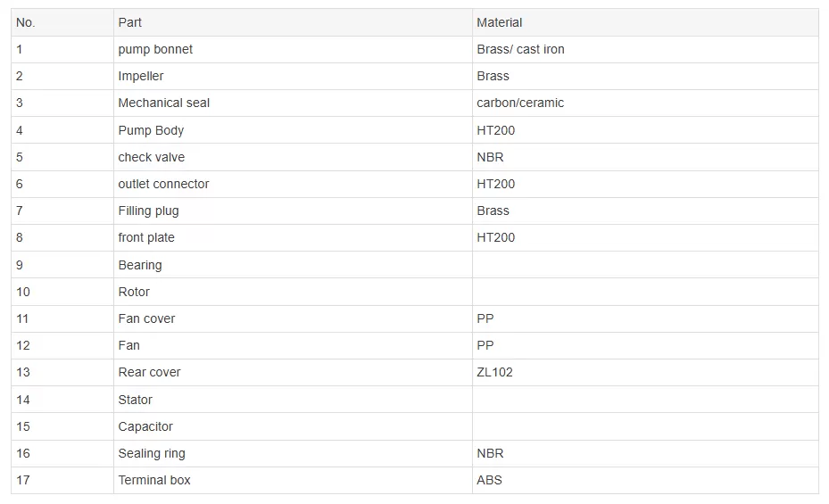The image size is (829, 504).
Task: Select the "Terminal box" cell
Action: pyautogui.click(x=154, y=480)
